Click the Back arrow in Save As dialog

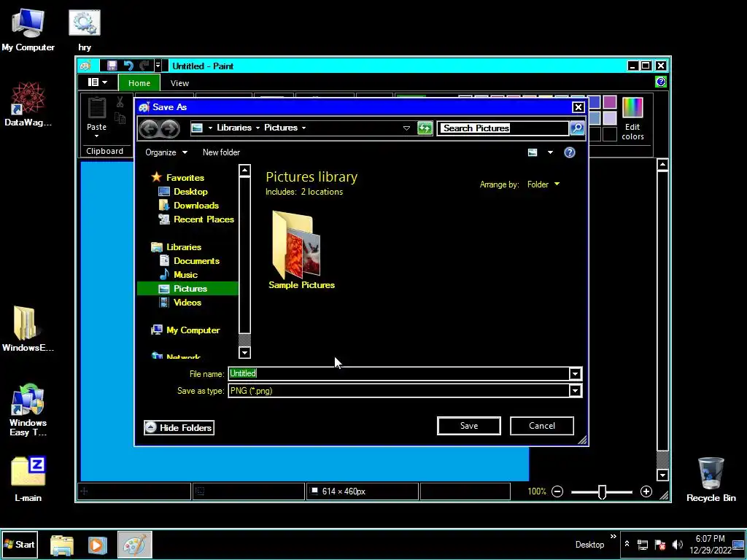[149, 128]
